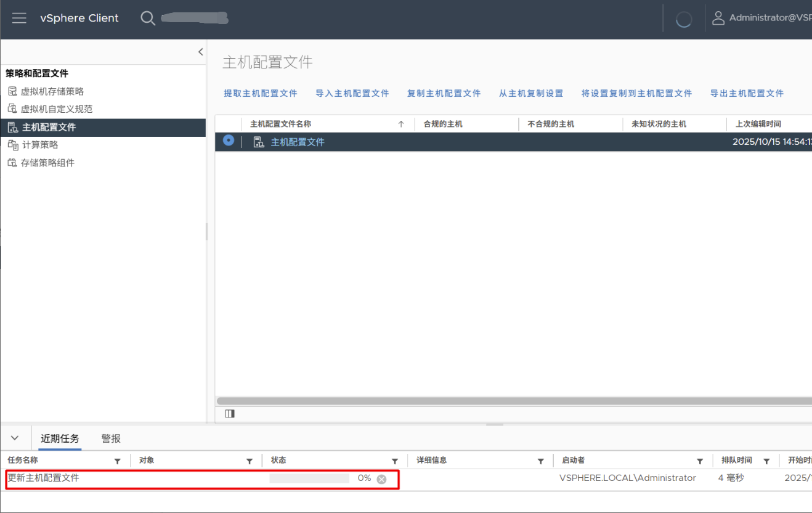Click the search magnifier icon

(x=148, y=18)
